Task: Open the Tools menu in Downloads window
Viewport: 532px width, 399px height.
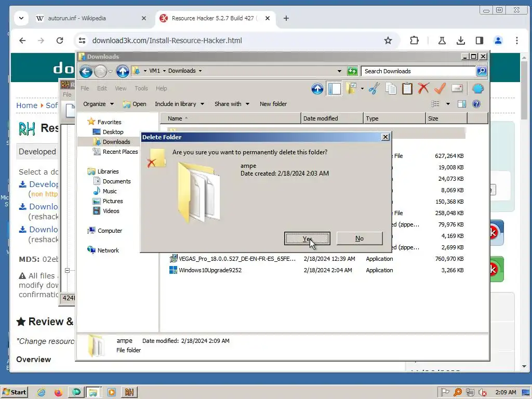Action: tap(141, 88)
